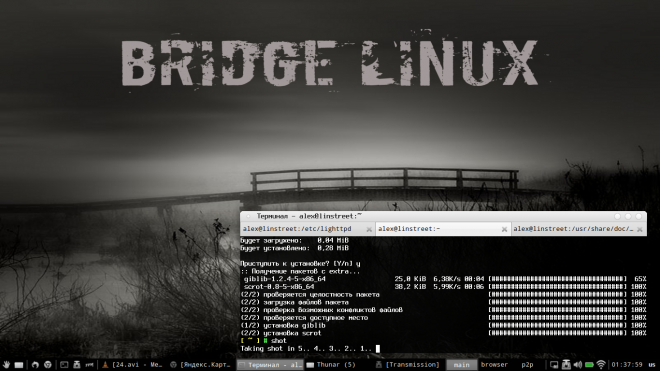Click the giblib 65% progress bar
Screen dimensions: 660x371
558,279
